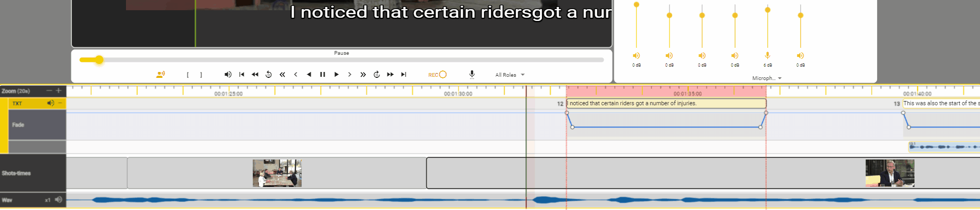The width and height of the screenshot is (980, 210).
Task: Click the bottom-right fade point of subtitle 12
Action: 761,127
